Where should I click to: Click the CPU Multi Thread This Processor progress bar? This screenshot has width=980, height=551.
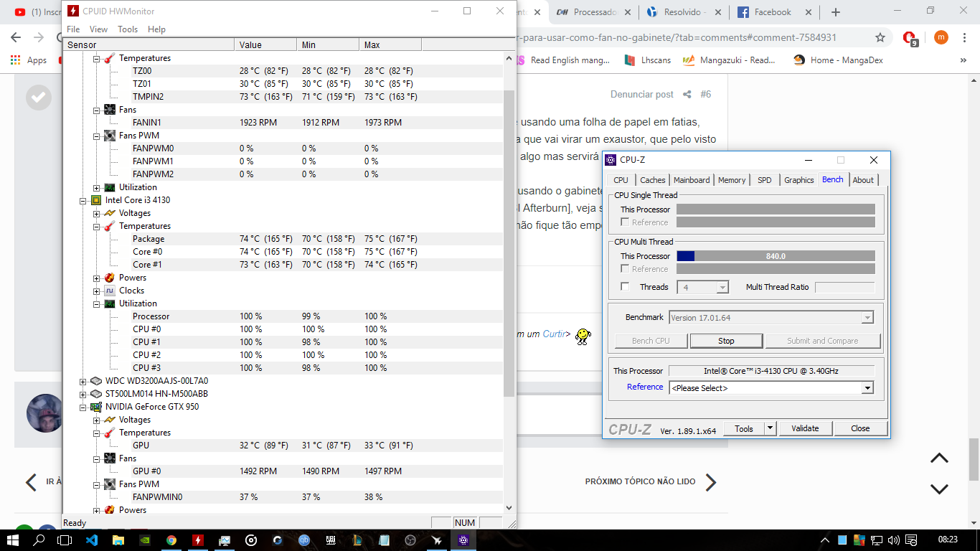776,256
